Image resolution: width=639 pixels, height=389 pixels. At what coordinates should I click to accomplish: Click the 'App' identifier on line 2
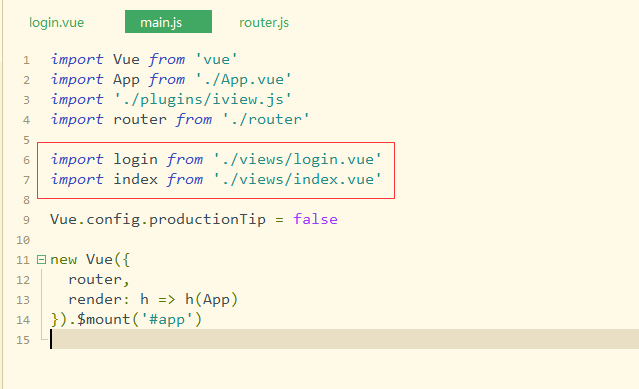pyautogui.click(x=126, y=79)
